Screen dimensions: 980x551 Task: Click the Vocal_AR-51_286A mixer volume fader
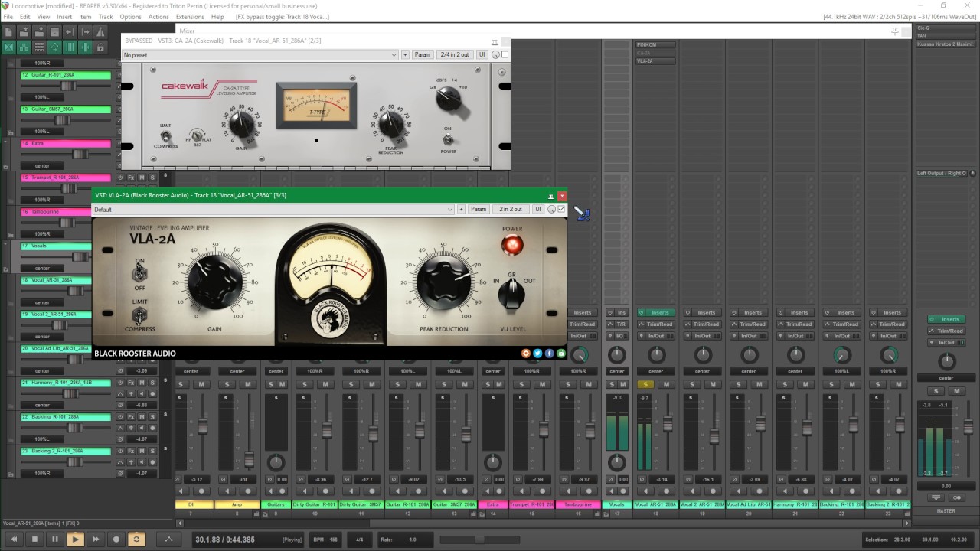point(668,424)
